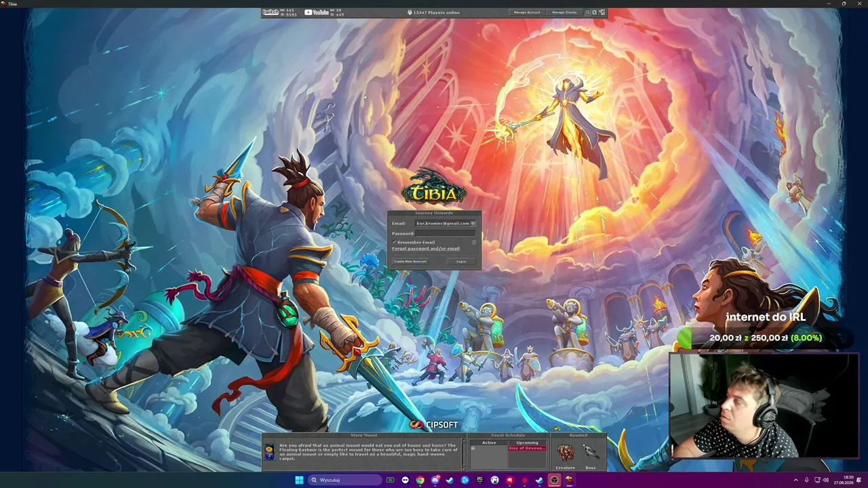Click the Log in button
The width and height of the screenshot is (868, 488).
(461, 262)
